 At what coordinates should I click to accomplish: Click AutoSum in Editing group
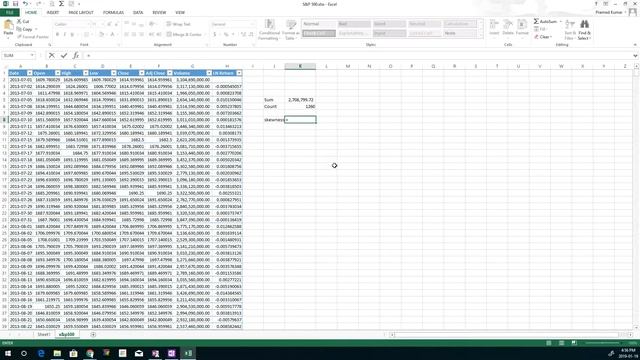[x=545, y=21]
